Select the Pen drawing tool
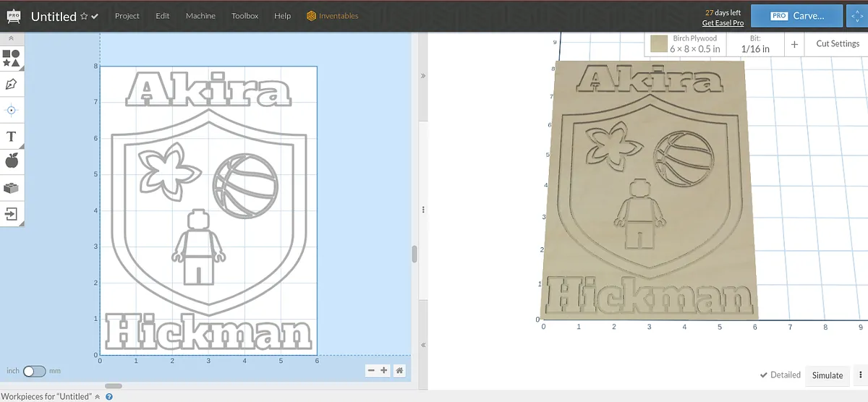Image resolution: width=868 pixels, height=402 pixels. [12, 85]
